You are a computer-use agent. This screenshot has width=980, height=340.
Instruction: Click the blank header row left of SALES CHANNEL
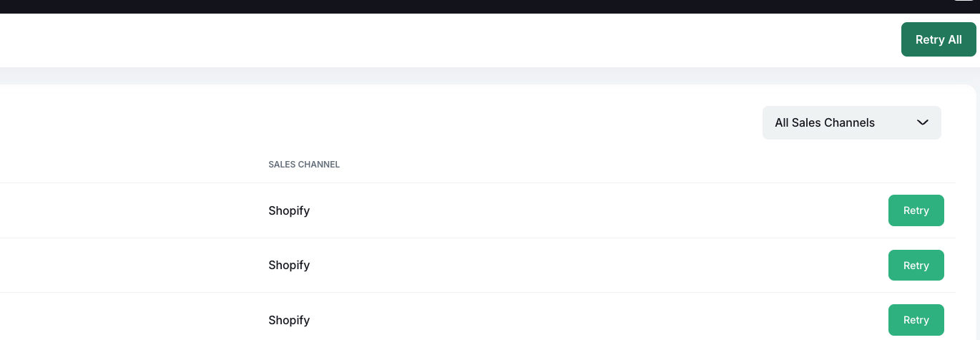[x=129, y=165]
